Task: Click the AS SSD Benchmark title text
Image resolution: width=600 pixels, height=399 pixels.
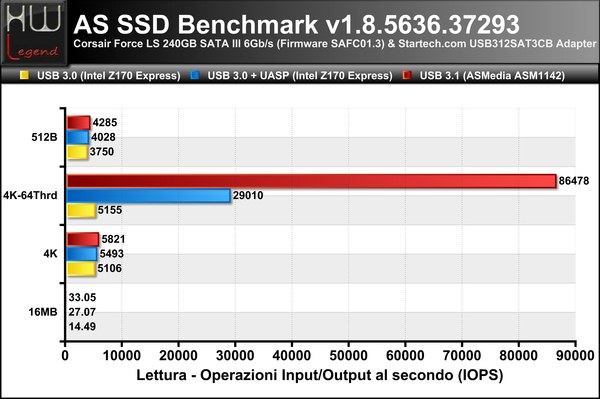Action: point(297,24)
